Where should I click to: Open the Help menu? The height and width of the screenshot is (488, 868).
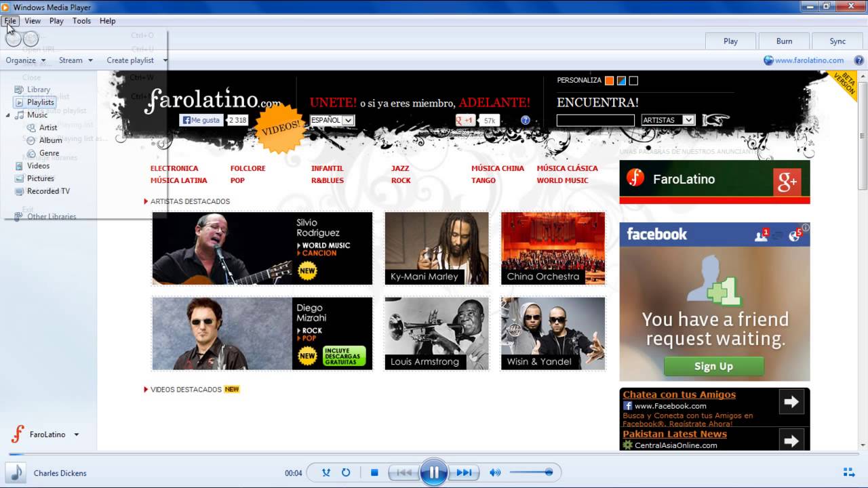click(x=107, y=21)
